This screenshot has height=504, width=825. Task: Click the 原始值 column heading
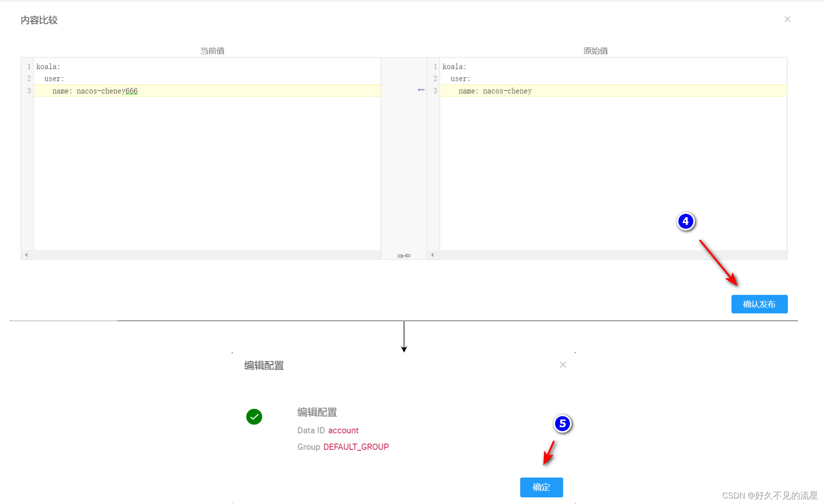[x=595, y=51]
